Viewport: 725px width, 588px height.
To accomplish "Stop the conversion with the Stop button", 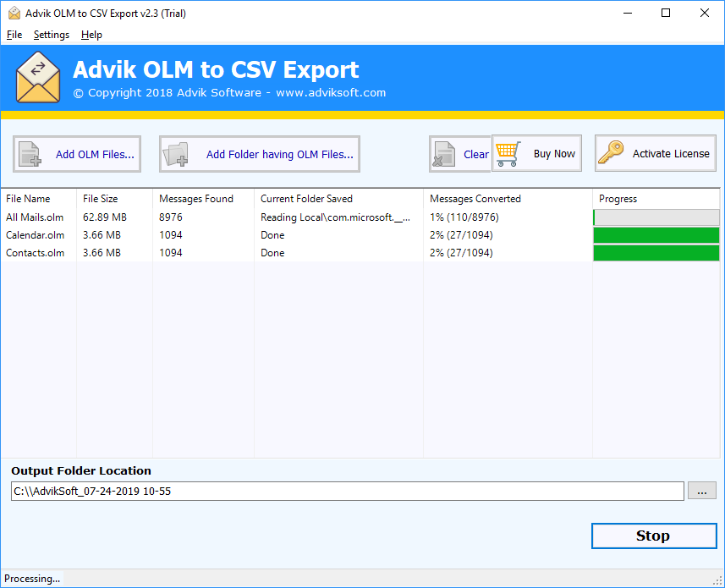I will 654,536.
